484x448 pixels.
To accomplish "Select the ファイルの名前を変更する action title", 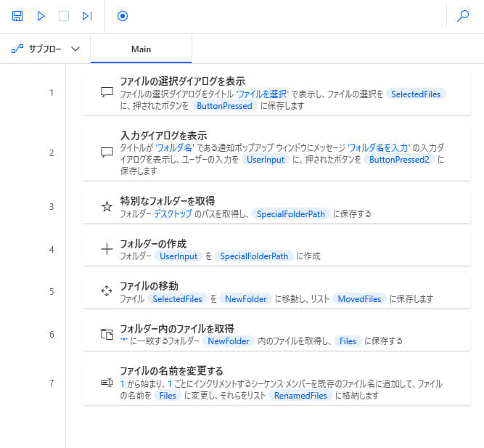I will 171,371.
